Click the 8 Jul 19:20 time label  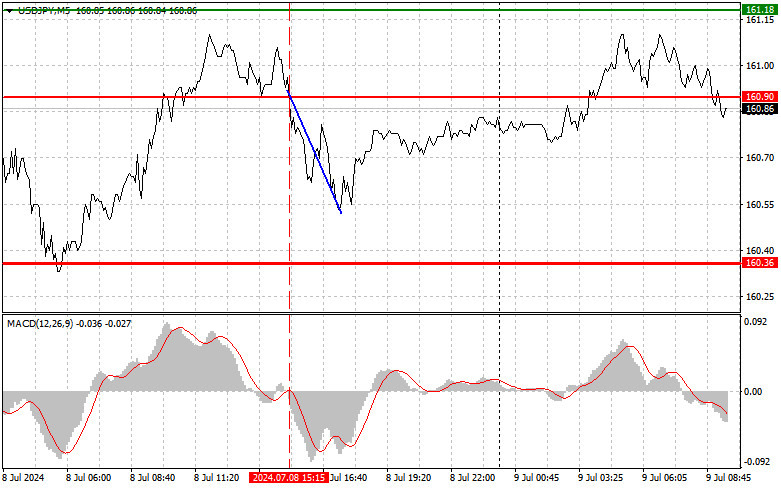408,478
